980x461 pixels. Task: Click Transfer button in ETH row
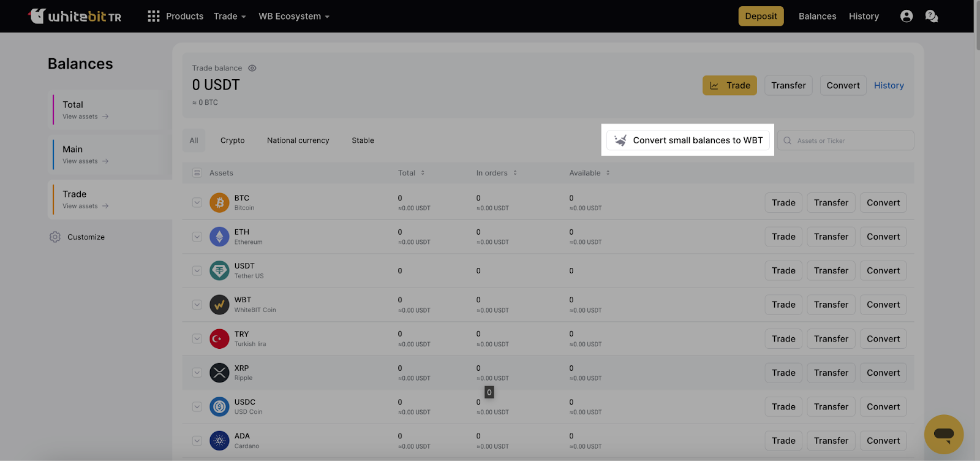pyautogui.click(x=831, y=237)
